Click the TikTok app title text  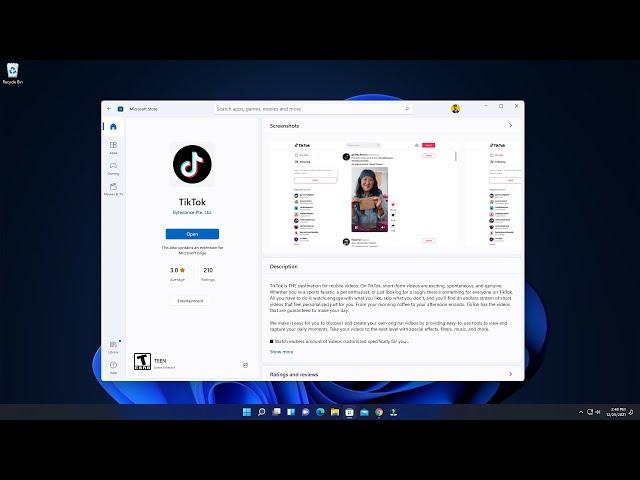[x=192, y=202]
